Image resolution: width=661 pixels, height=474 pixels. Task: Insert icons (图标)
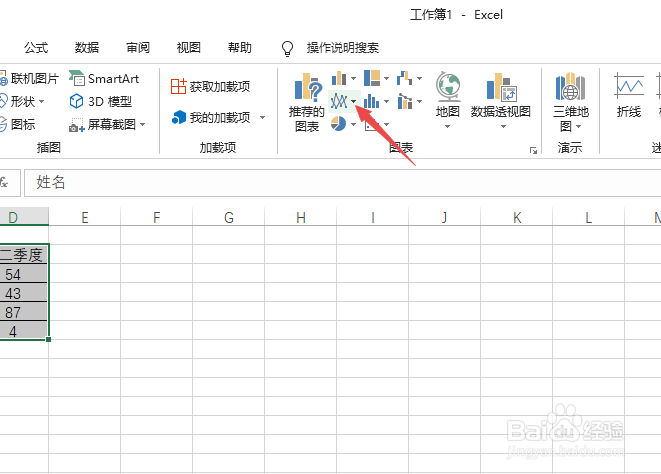click(x=18, y=124)
